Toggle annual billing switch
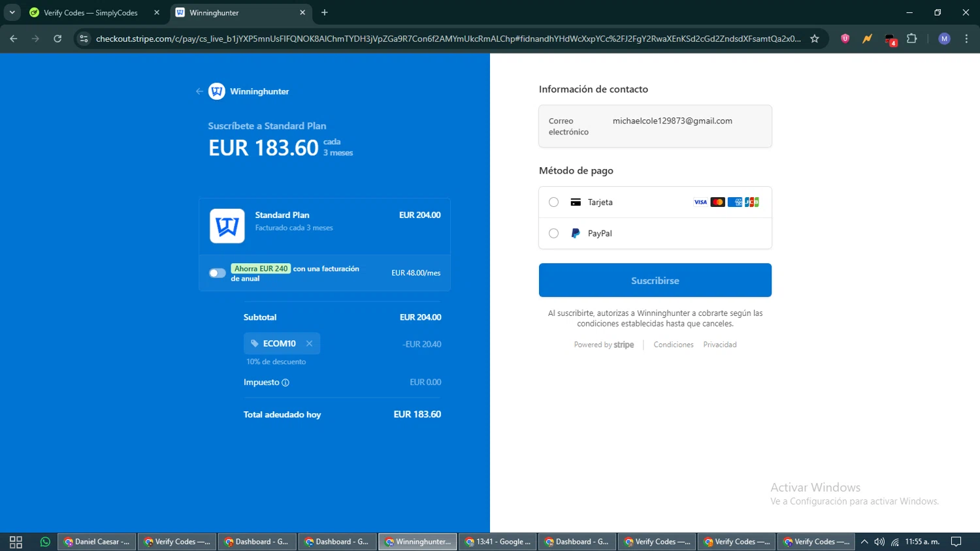The height and width of the screenshot is (551, 980). [x=218, y=273]
